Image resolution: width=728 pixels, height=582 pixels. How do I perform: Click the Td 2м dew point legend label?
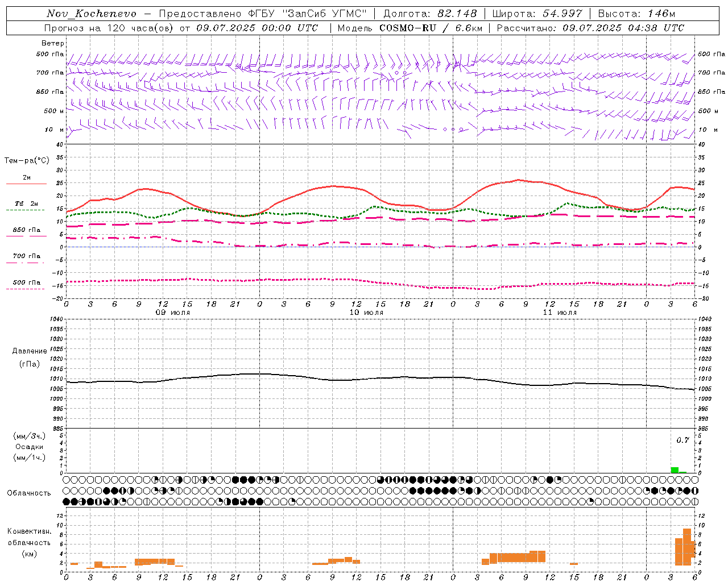point(27,203)
